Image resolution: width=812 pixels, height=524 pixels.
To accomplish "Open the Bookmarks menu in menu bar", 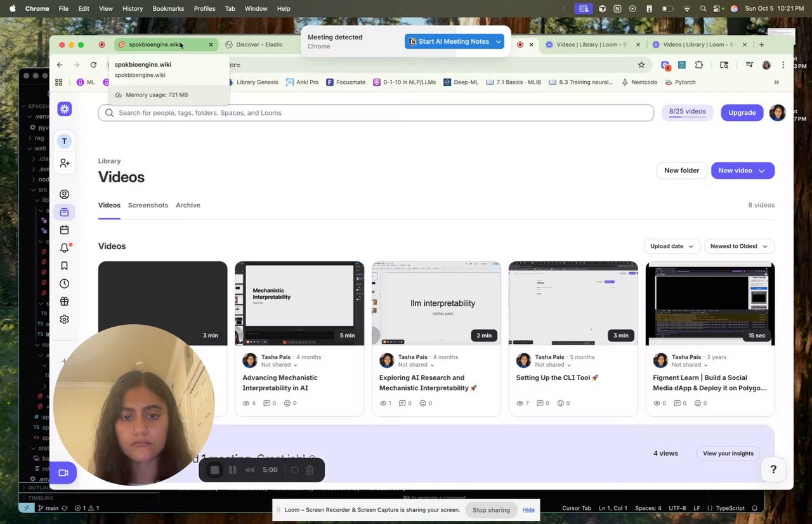I will click(168, 8).
